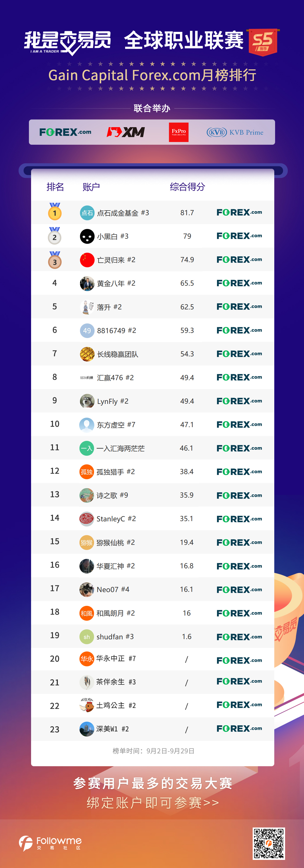This screenshot has height=868, width=304.
Task: Click the Followme logo in footer
Action: pyautogui.click(x=50, y=843)
